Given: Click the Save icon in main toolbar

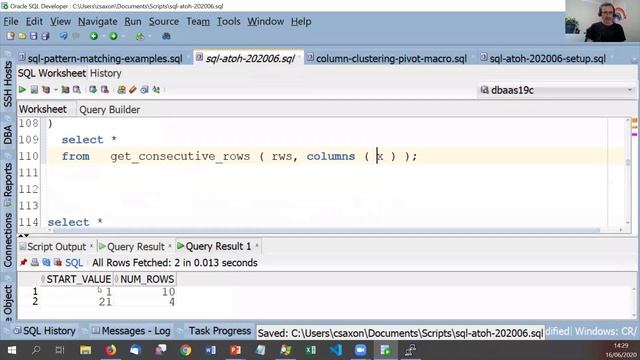Looking at the screenshot, I should (33, 36).
